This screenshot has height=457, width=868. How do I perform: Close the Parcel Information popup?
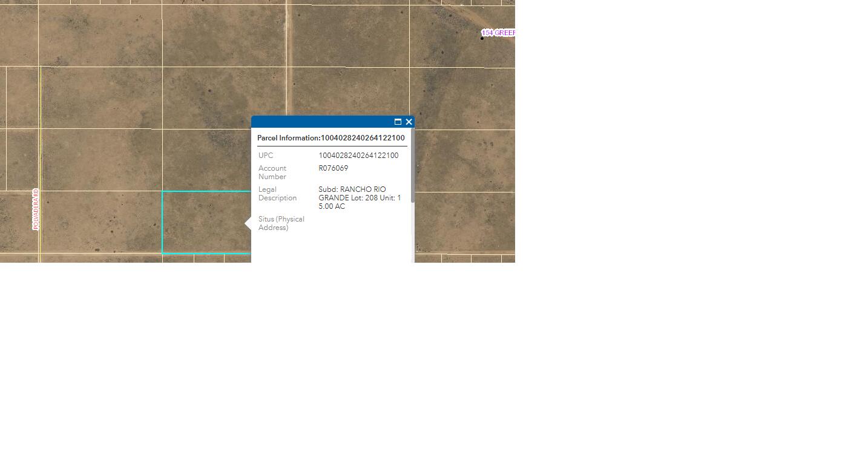pos(409,122)
